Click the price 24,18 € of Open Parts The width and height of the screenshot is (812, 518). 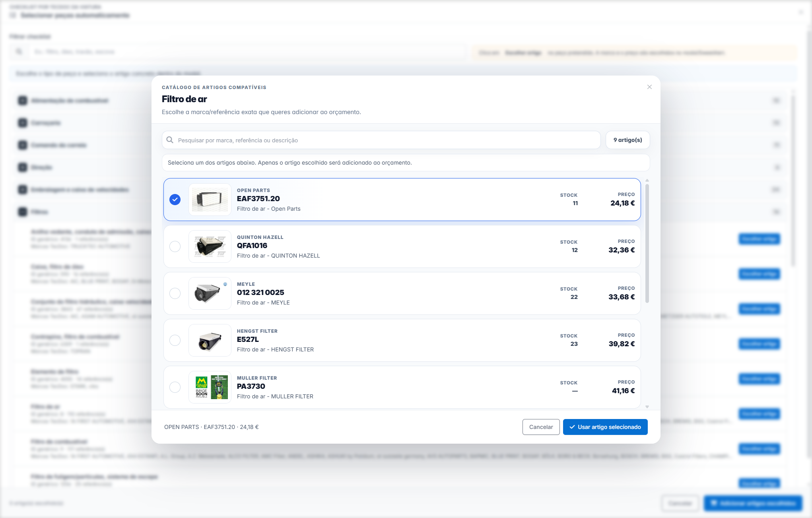[x=623, y=203]
